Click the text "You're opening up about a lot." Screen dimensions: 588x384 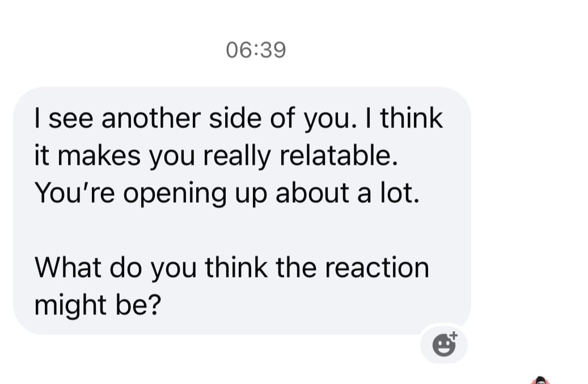227,193
